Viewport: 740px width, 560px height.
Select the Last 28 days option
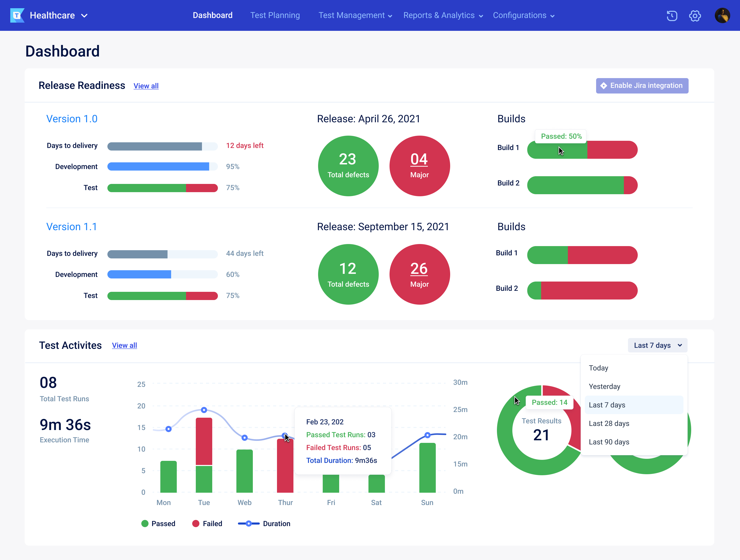[x=609, y=423]
